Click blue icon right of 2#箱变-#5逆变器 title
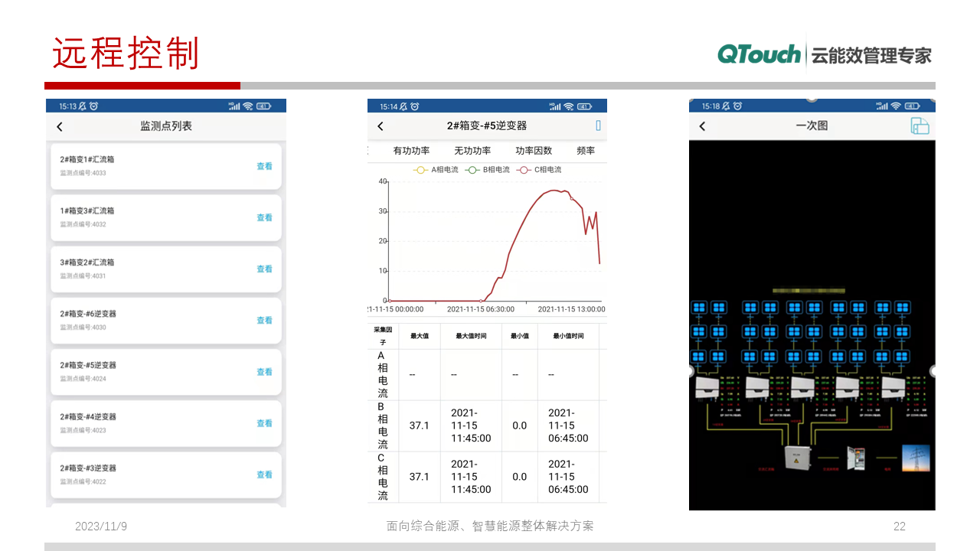This screenshot has width=980, height=551. 598,126
